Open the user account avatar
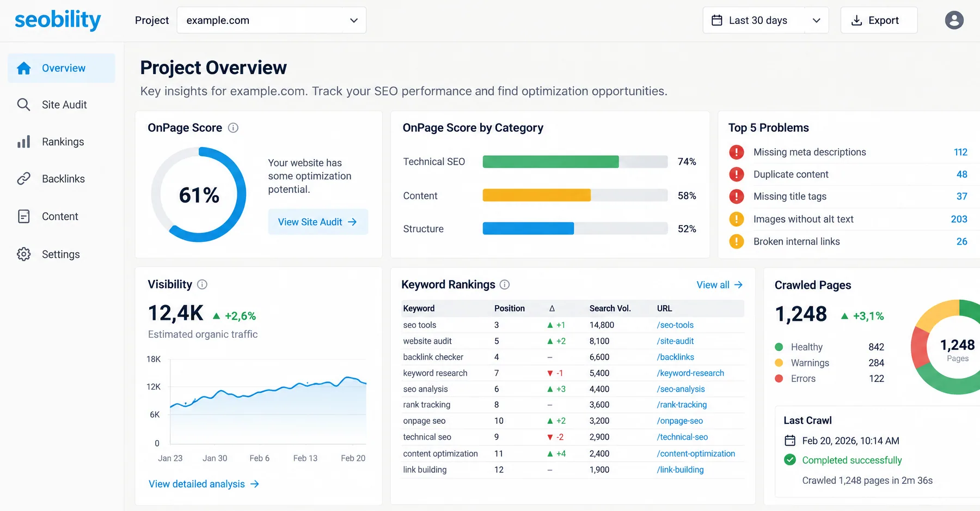This screenshot has width=980, height=511. [954, 20]
